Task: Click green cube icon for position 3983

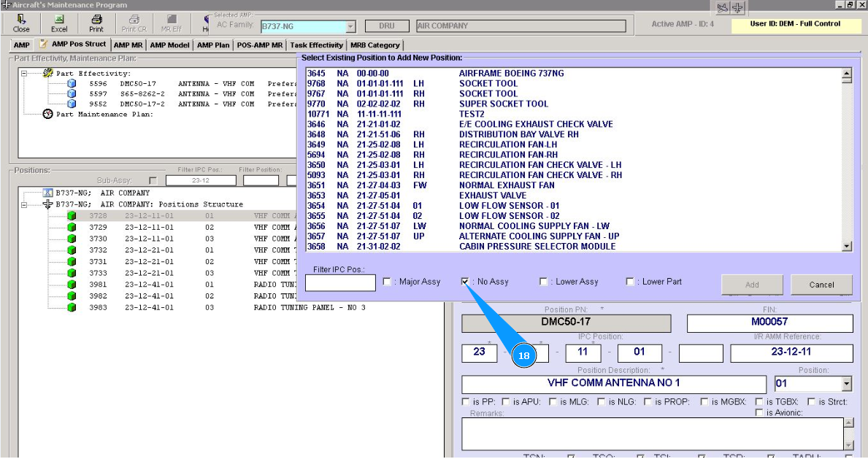Action: point(72,308)
